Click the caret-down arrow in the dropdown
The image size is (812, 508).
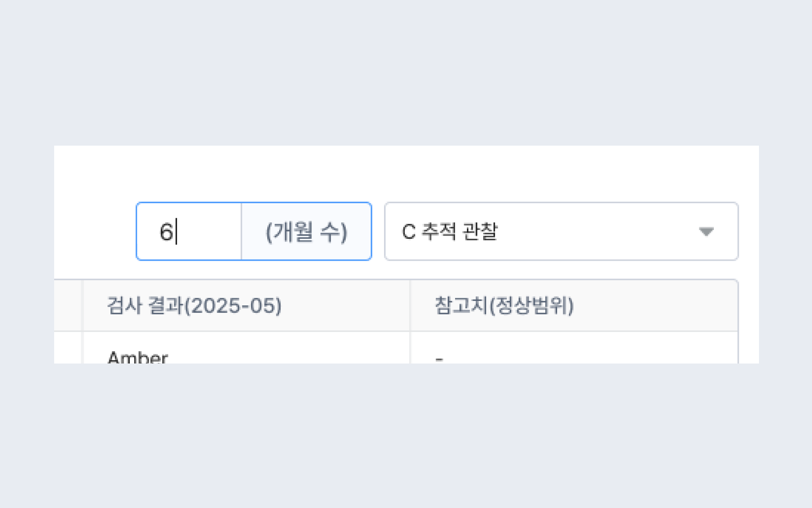pos(706,231)
